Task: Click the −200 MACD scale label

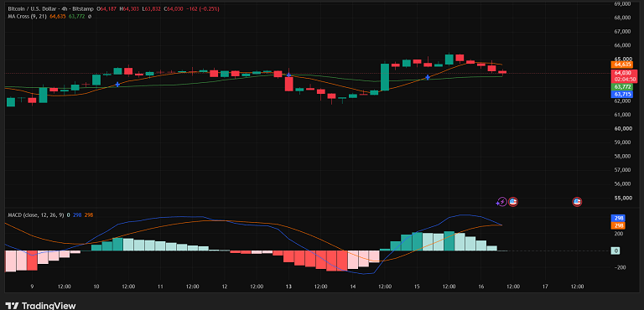Action: (x=620, y=267)
